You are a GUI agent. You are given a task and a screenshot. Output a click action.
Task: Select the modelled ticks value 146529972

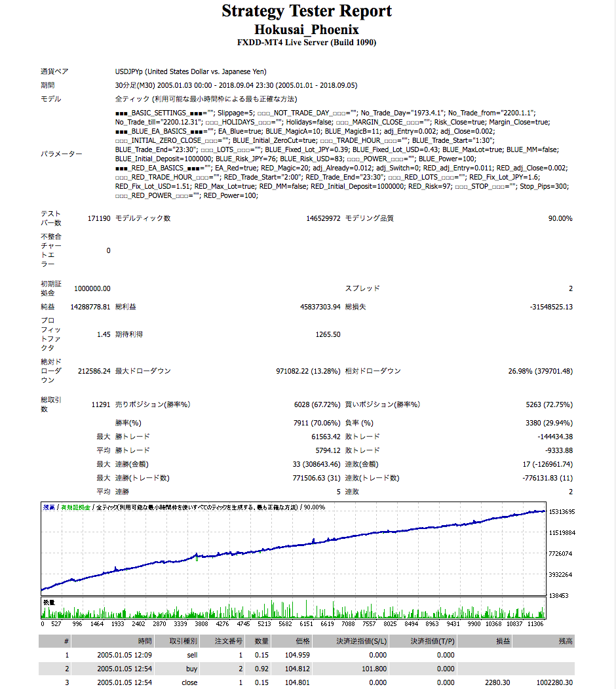323,218
